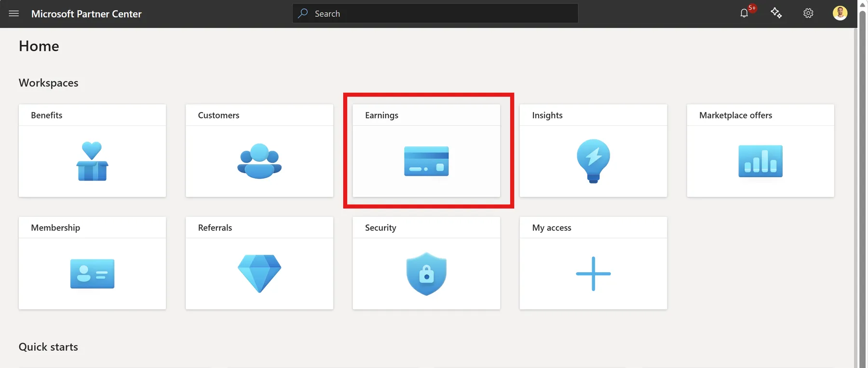Image resolution: width=868 pixels, height=368 pixels.
Task: Open the user profile avatar
Action: pos(840,13)
